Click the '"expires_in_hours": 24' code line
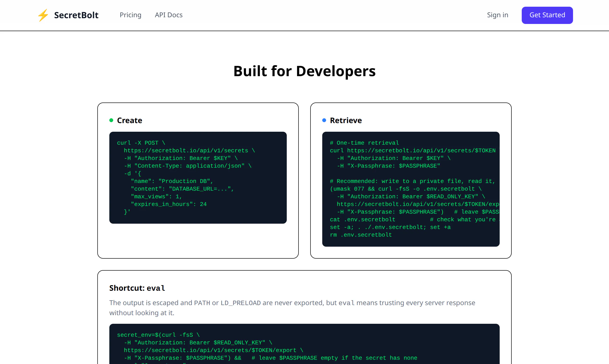Screen dimensions: 609x364 click(x=169, y=204)
